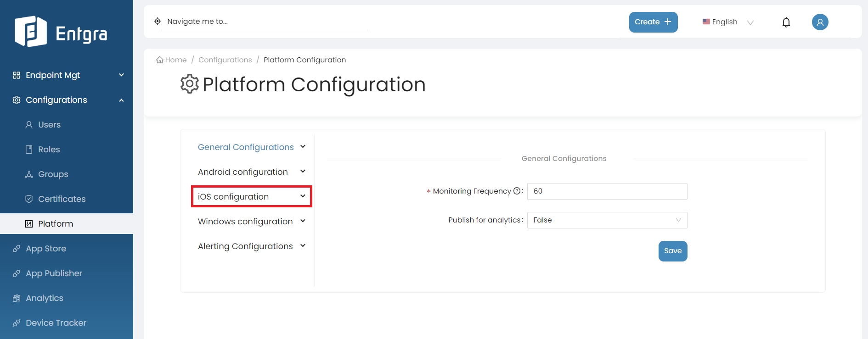868x339 pixels.
Task: Click the App Publisher rocket icon
Action: click(17, 273)
